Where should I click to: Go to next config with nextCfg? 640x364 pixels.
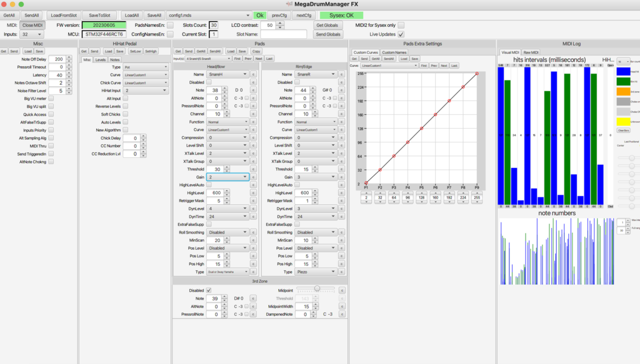pyautogui.click(x=304, y=16)
